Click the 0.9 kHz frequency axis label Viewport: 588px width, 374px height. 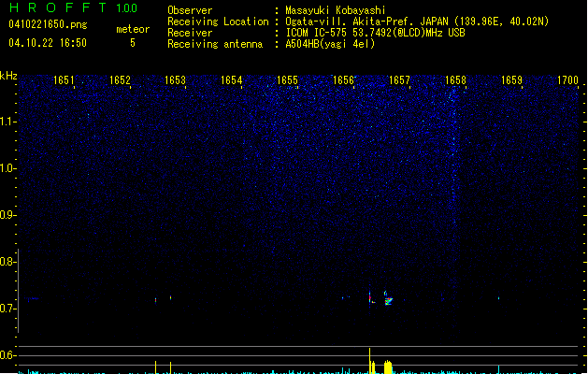point(7,215)
